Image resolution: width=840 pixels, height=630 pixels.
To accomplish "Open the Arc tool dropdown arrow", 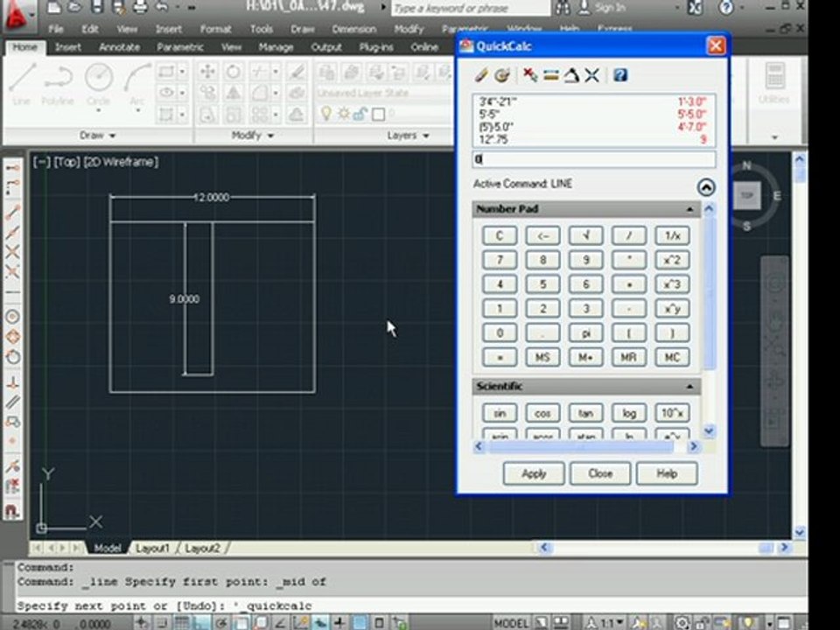I will tap(137, 111).
